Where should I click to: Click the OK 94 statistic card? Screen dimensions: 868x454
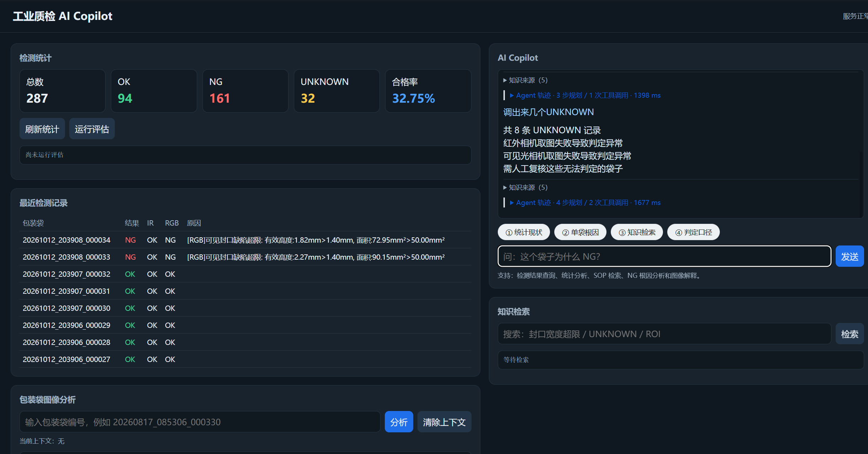click(154, 91)
